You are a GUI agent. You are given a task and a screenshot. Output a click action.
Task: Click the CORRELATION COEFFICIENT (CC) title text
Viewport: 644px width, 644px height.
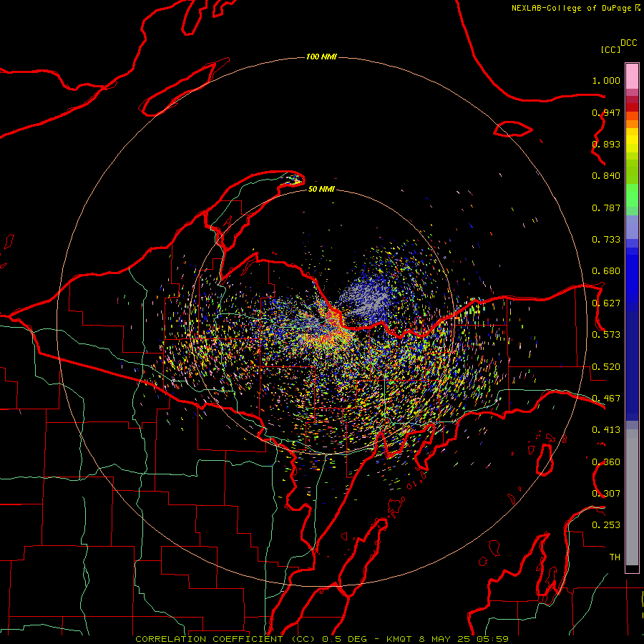(225, 639)
